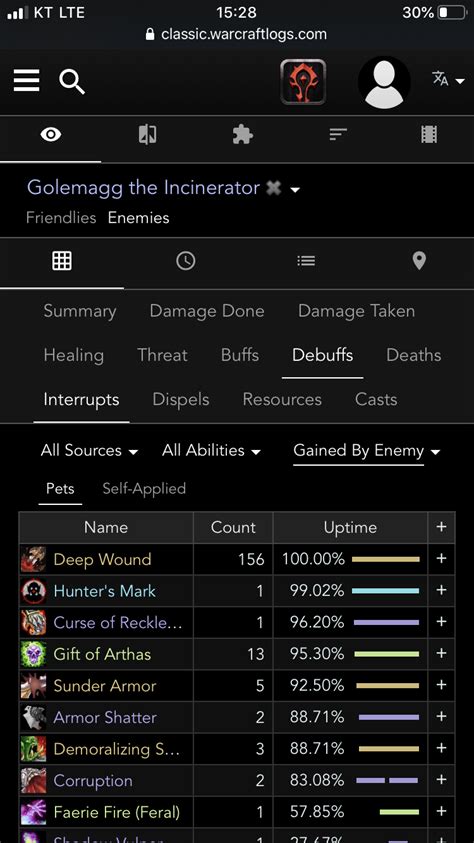Open the film strip replay icon

(429, 134)
